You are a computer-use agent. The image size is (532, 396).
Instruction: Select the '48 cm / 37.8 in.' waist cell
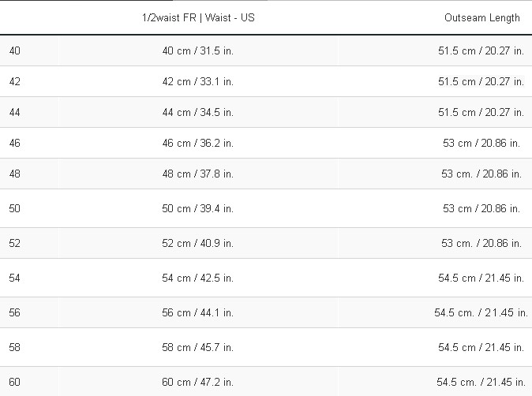(x=198, y=174)
